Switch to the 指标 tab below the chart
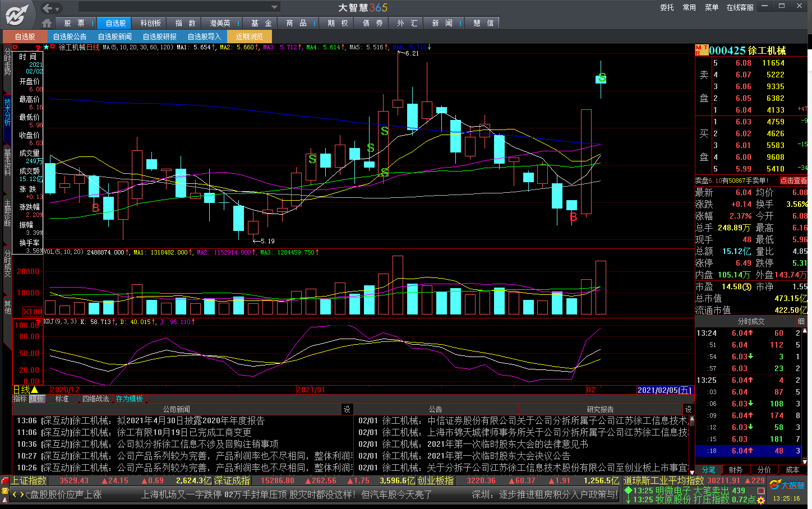Screen dimensions: 812x509 coord(20,399)
